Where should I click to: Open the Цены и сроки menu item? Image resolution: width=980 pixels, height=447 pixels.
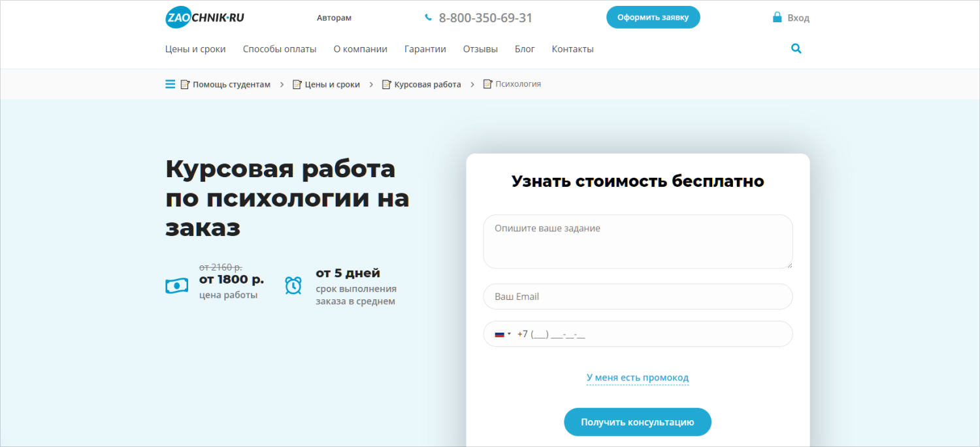tap(195, 49)
